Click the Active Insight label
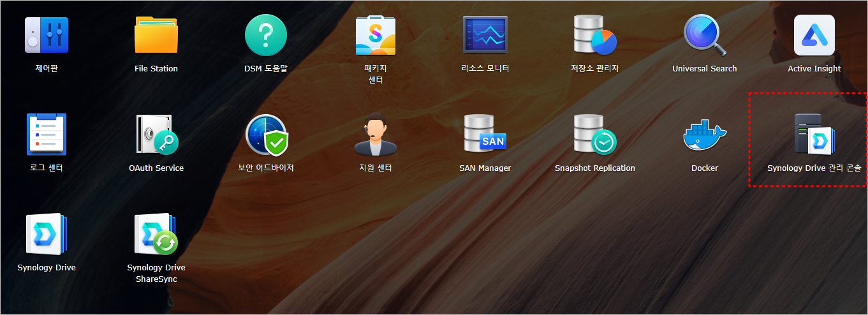 (814, 69)
